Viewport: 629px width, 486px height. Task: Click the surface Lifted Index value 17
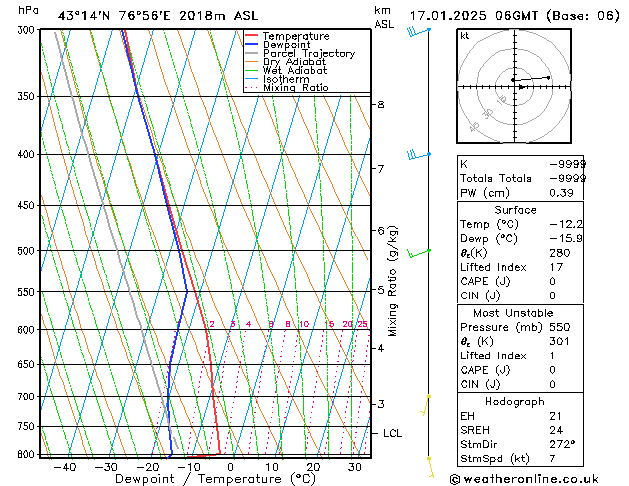coord(556,267)
